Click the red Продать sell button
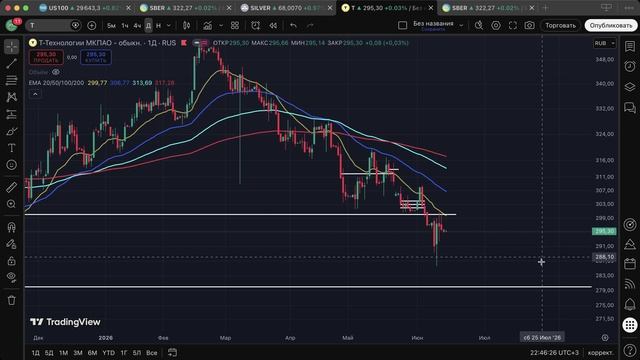 46,57
